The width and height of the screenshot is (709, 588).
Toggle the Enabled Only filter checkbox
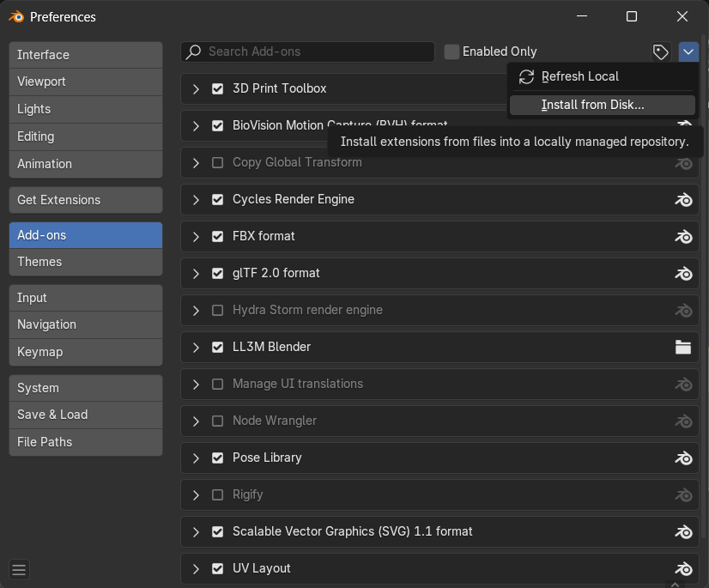451,52
